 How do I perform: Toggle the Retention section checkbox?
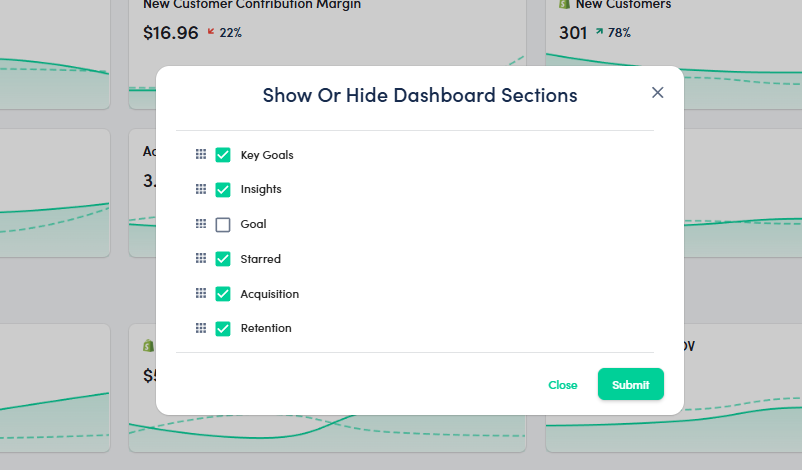pyautogui.click(x=223, y=328)
